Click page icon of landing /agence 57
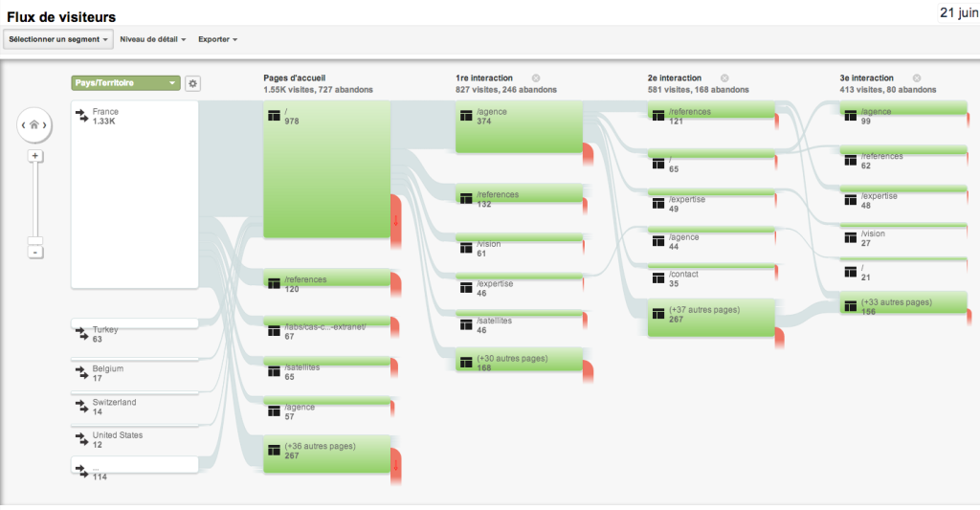Image resolution: width=980 pixels, height=510 pixels. coord(274,411)
